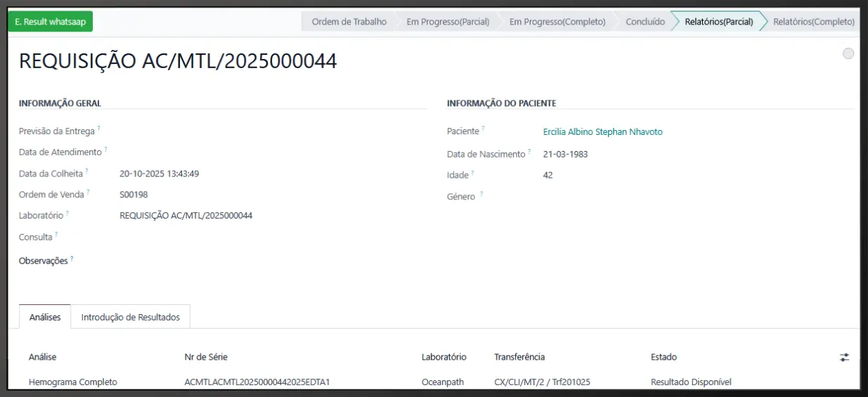Show help tooltip for Data de Atendimento
Viewport: 868px width, 397px height.
click(x=105, y=149)
